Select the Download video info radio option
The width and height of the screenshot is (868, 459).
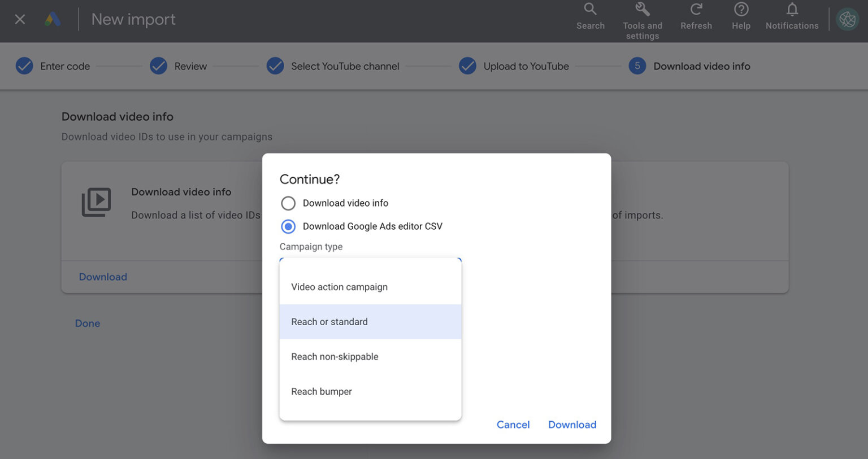pos(288,203)
